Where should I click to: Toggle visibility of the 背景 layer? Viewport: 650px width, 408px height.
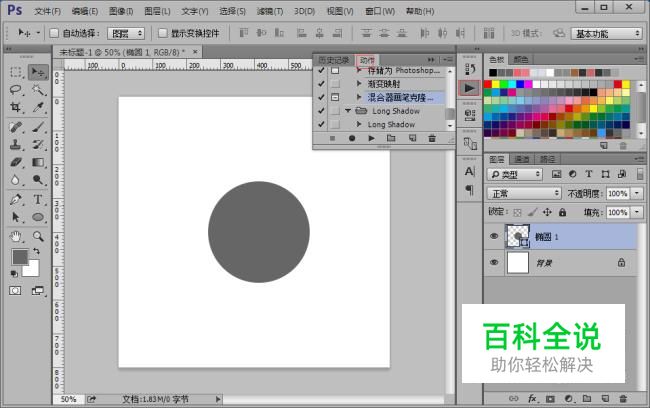pyautogui.click(x=494, y=262)
